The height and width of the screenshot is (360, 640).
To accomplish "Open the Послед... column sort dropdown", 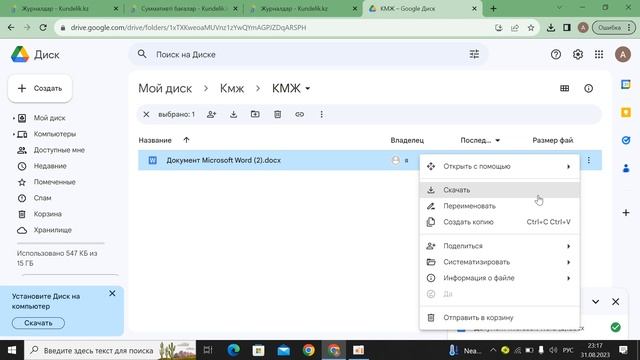I will point(498,140).
